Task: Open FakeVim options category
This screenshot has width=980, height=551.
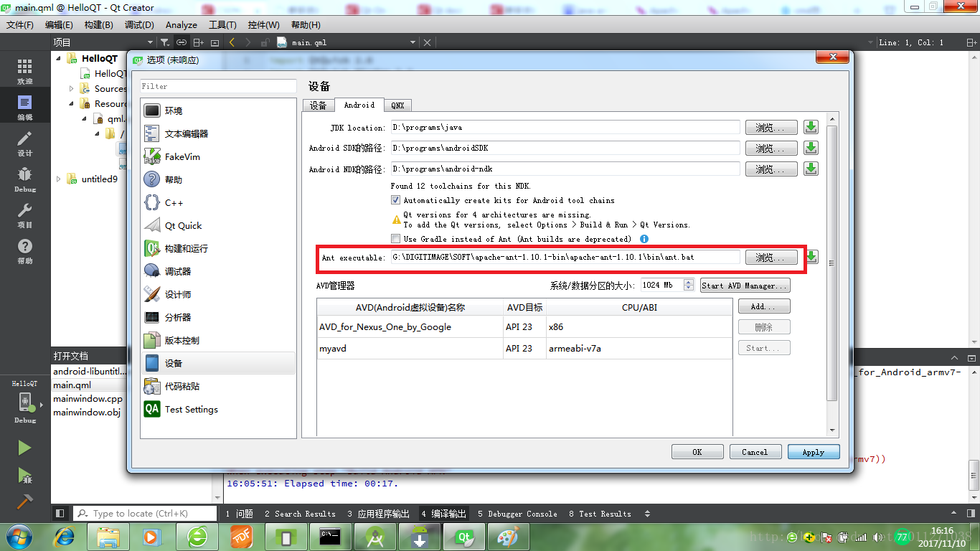Action: 218,156
